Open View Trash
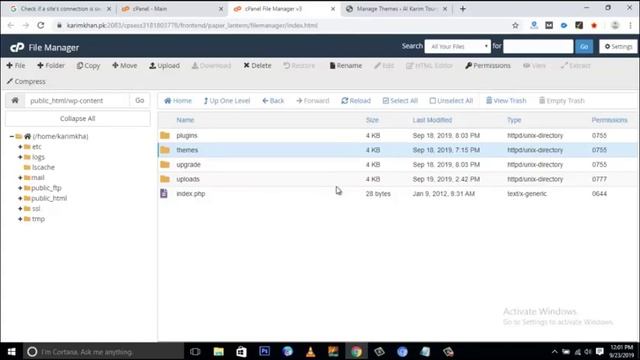This screenshot has height=360, width=640. pos(506,100)
